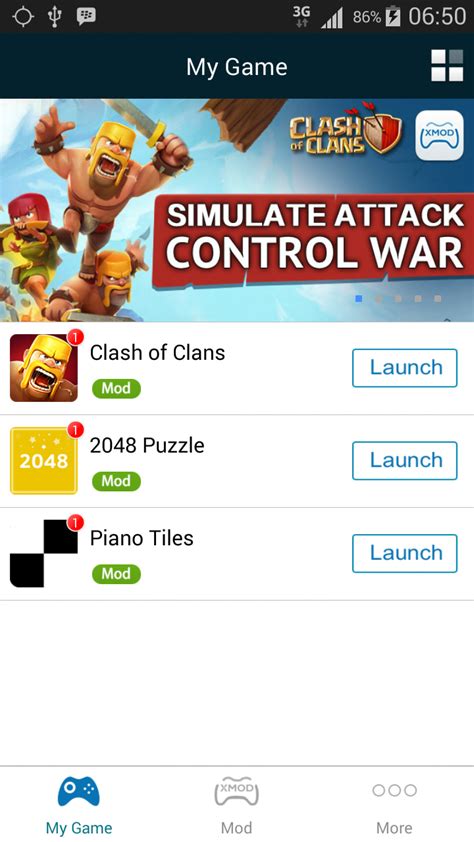
Task: Tap the grid view icon in header
Action: (x=447, y=66)
